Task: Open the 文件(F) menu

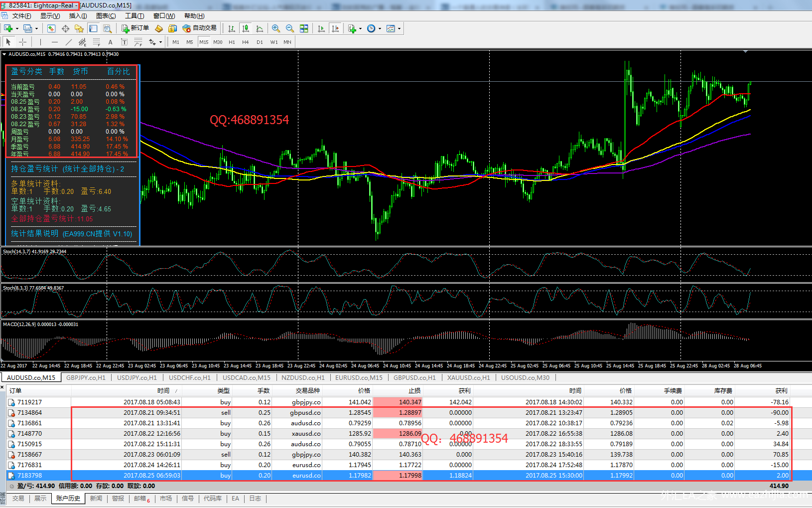Action: pyautogui.click(x=21, y=16)
